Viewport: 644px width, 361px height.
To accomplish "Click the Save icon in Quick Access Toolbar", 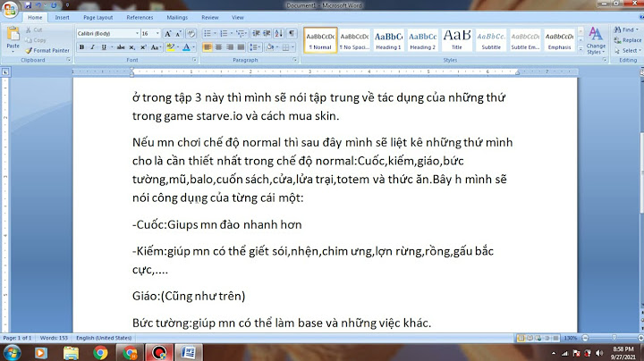I will pos(28,5).
